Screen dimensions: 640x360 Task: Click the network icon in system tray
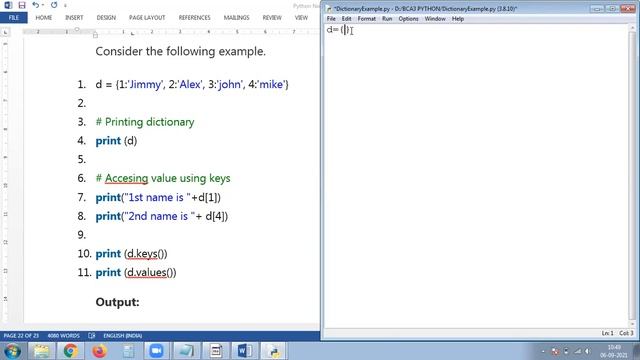coord(577,351)
